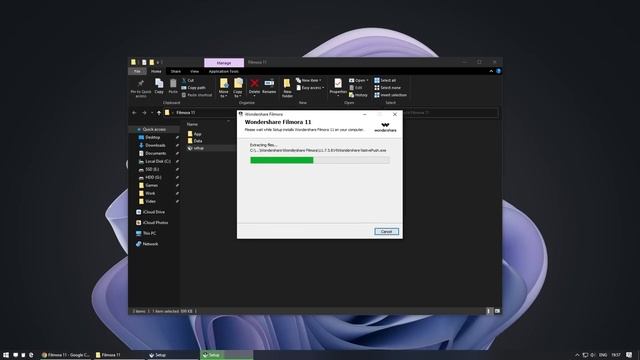
Task: Switch to the Share ribbon tab
Action: tap(176, 71)
